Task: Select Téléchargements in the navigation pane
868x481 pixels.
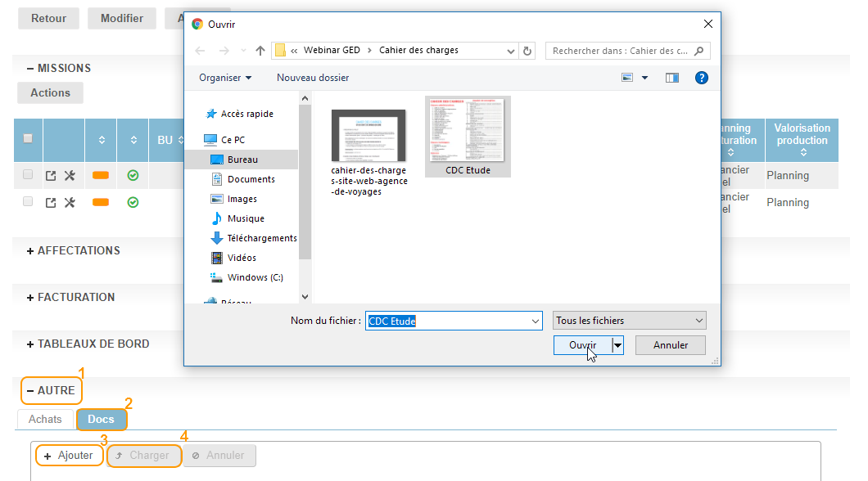Action: click(x=261, y=238)
